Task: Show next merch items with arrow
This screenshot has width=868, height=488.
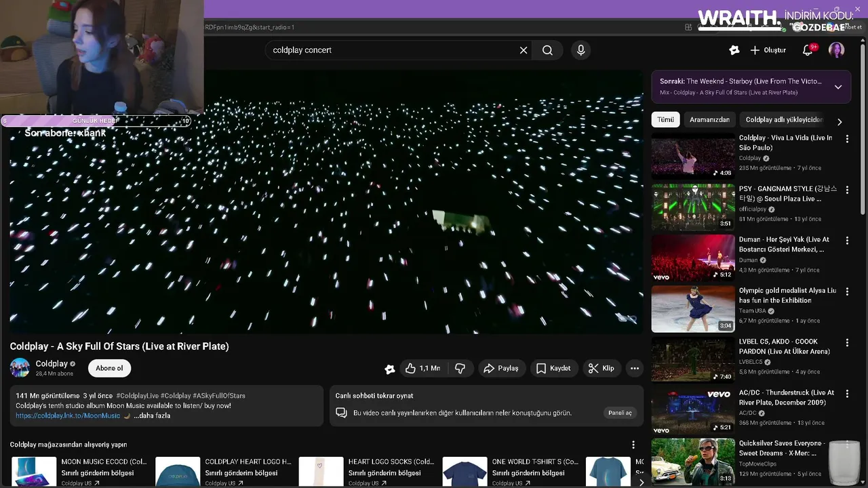Action: point(642,482)
